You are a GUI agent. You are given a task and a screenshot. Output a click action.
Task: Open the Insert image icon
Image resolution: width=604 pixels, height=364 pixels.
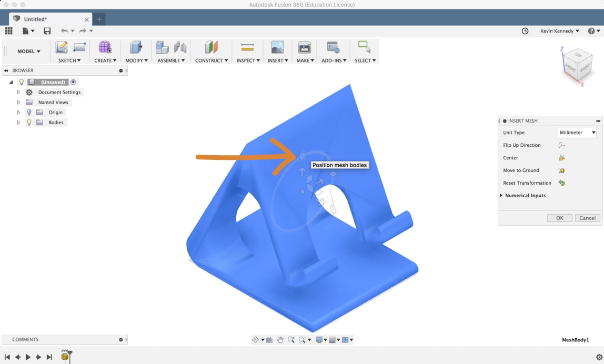click(x=277, y=47)
